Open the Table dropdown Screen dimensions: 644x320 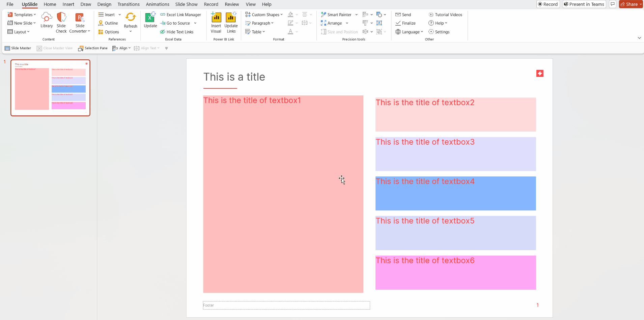point(255,32)
